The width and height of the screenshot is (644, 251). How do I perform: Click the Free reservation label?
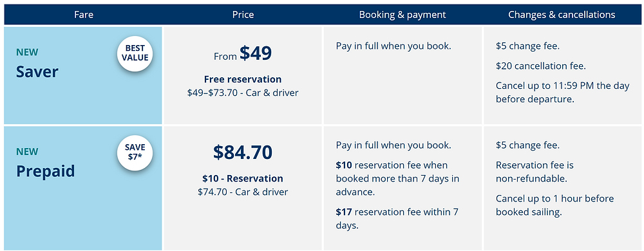pyautogui.click(x=243, y=79)
